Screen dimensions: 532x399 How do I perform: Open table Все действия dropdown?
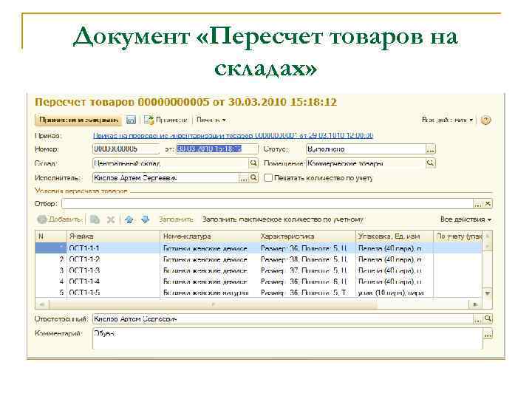[465, 219]
